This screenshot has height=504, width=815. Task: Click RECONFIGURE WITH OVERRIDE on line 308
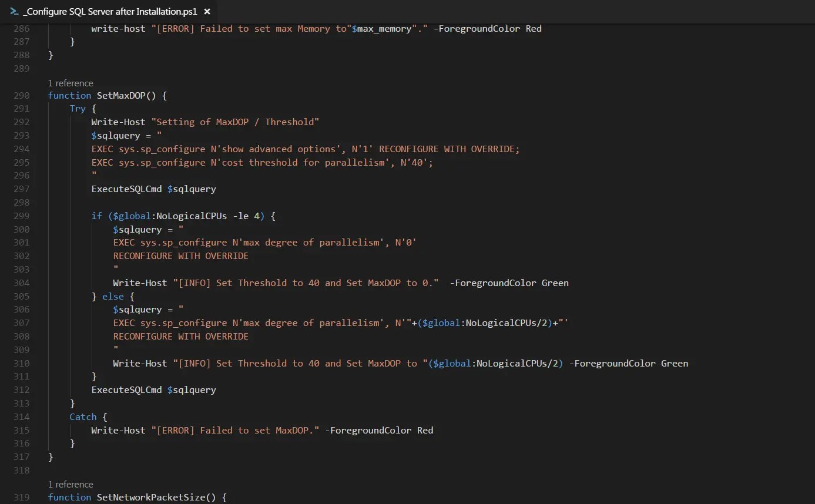[x=180, y=336]
